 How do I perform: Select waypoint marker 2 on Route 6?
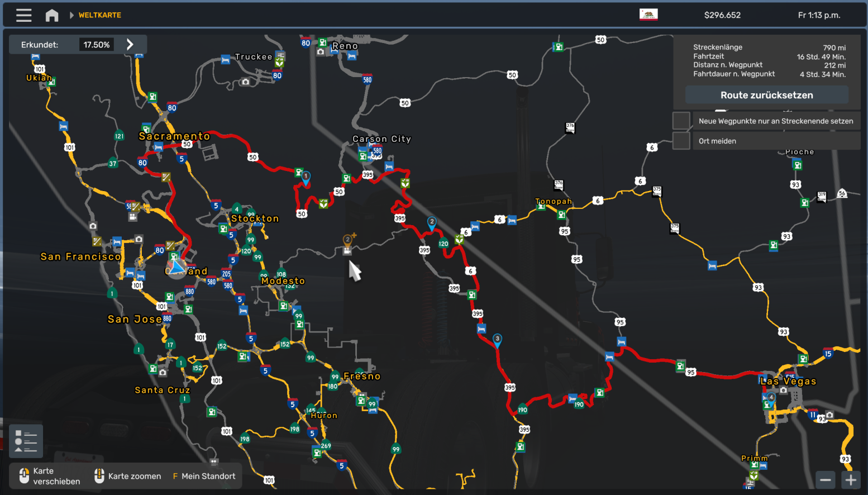click(x=432, y=223)
